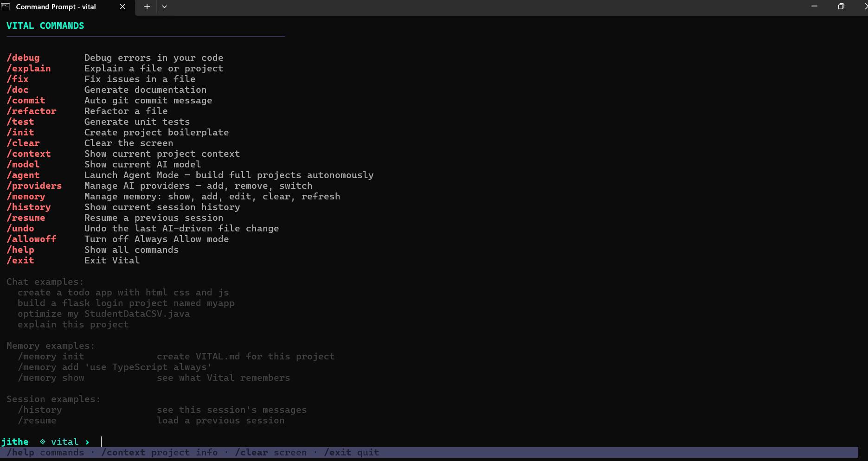Click the /memory command label
Viewport: 868px width, 461px height.
click(x=26, y=196)
